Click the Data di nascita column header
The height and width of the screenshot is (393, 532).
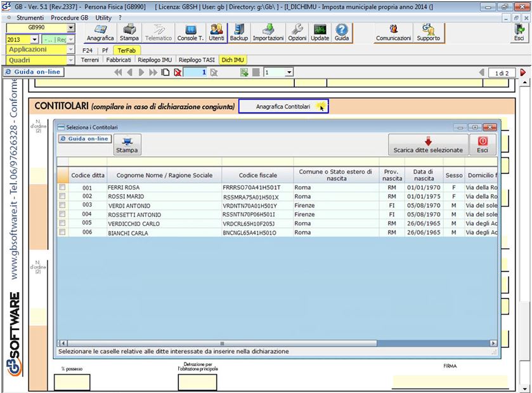(424, 175)
